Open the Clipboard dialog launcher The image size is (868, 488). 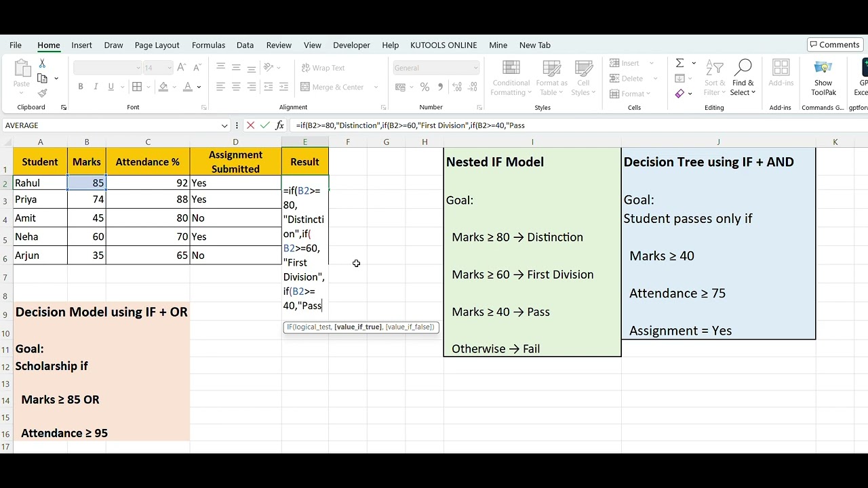(x=64, y=108)
